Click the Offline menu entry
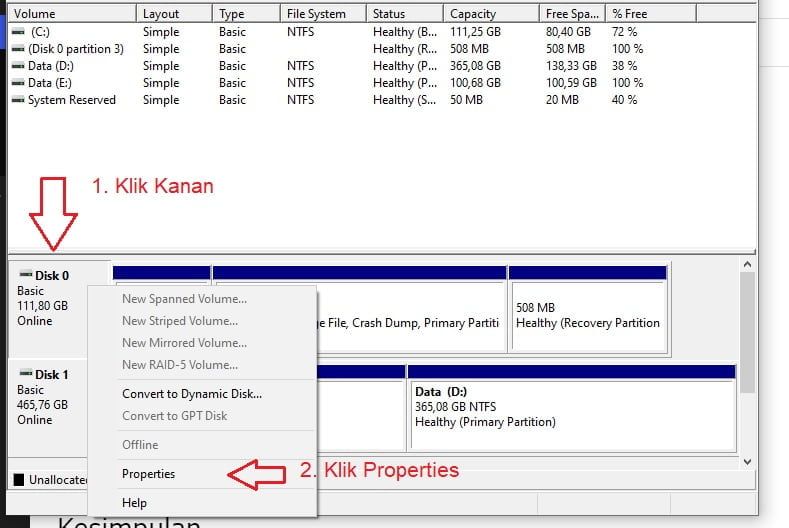Viewport: 789px width, 528px height. 203,445
